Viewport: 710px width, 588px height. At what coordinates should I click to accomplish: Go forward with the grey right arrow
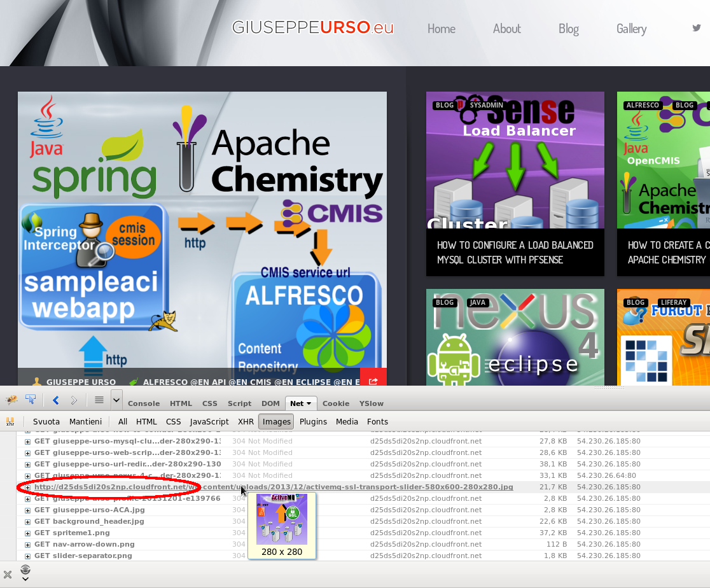coord(74,400)
